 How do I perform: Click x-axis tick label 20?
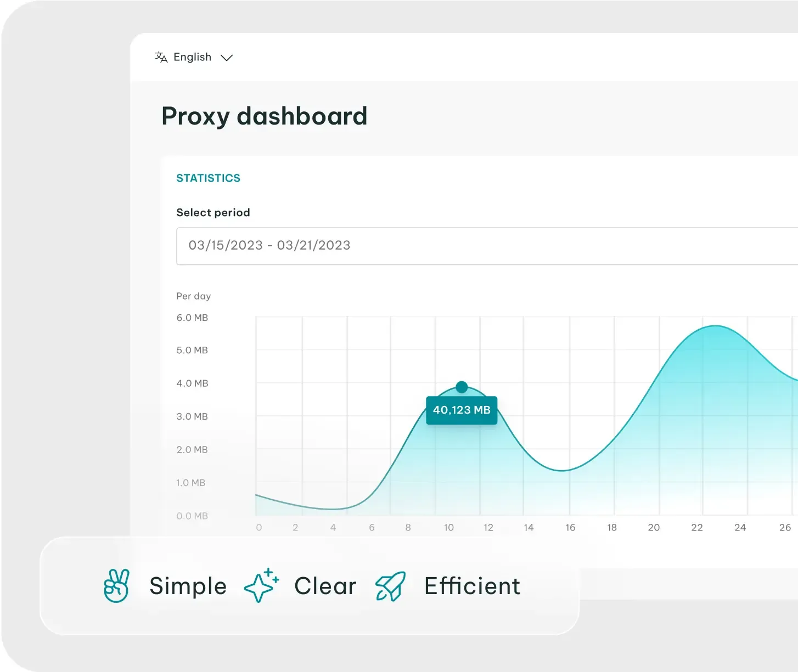coord(654,528)
